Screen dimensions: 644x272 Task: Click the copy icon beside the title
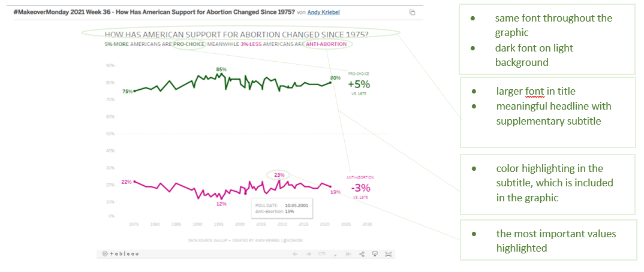[x=412, y=12]
